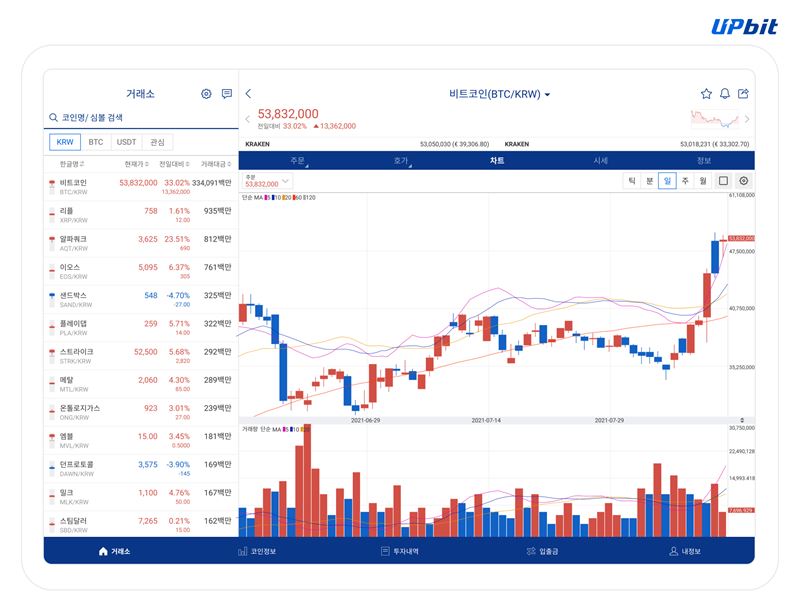The width and height of the screenshot is (800, 613).
Task: Go to 거래소 in bottom navigation
Action: point(114,551)
